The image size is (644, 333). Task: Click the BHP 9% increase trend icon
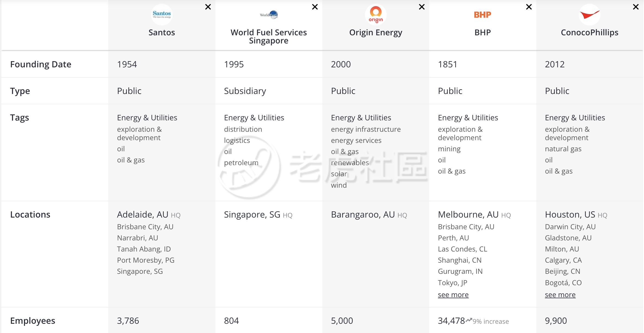click(469, 321)
